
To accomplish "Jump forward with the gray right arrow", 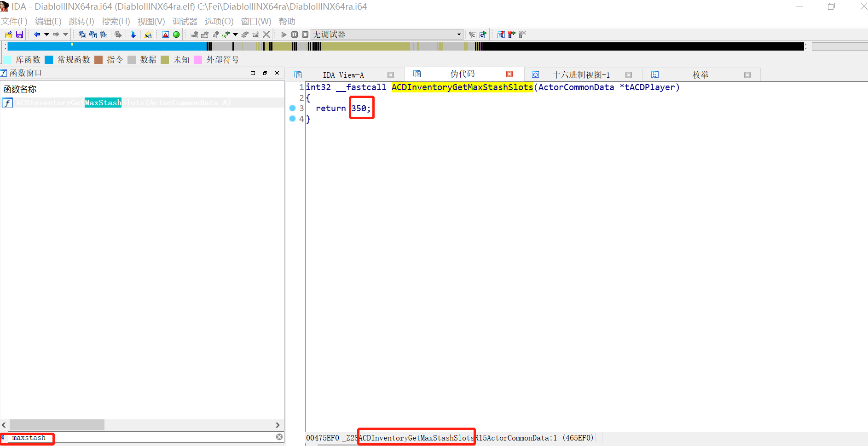I will pyautogui.click(x=56, y=34).
